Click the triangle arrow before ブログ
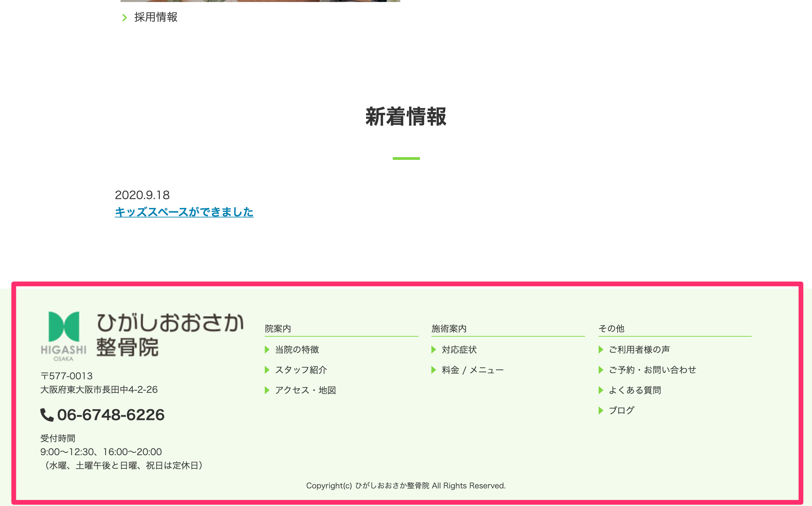Screen dimensions: 812x506 tap(601, 410)
